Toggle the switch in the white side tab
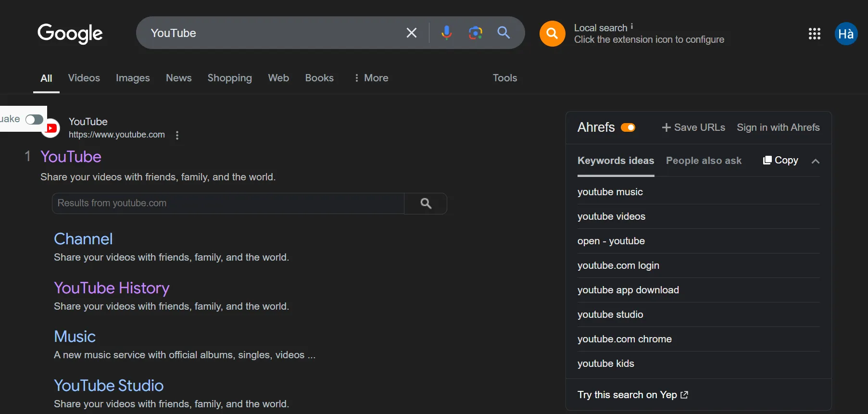This screenshot has width=868, height=414. 34,119
